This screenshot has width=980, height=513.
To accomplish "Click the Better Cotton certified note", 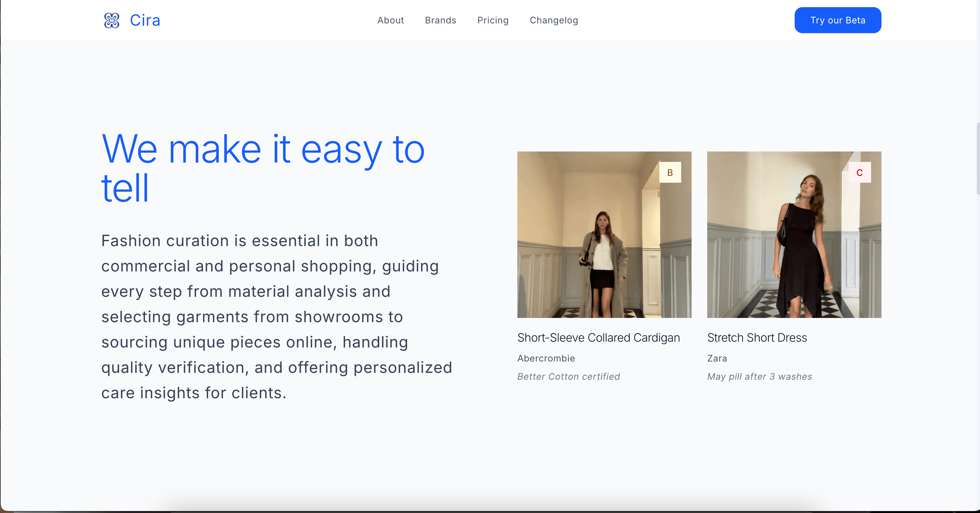I will click(568, 376).
